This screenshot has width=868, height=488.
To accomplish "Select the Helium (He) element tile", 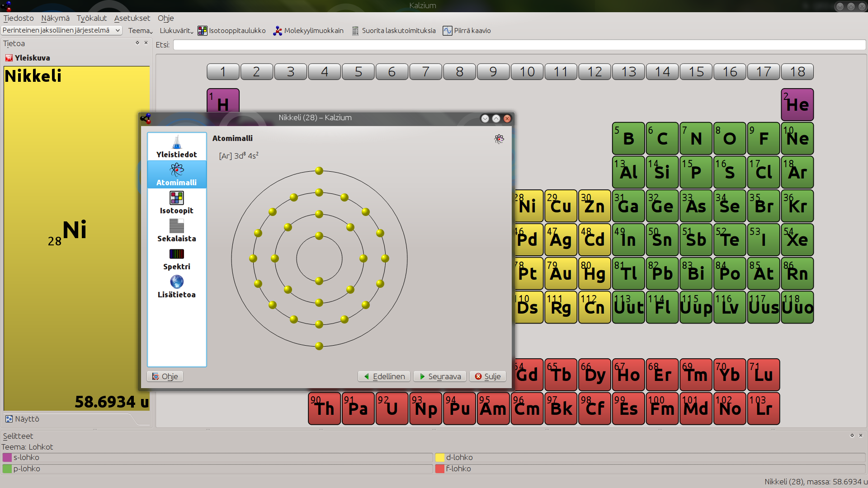I will tap(797, 105).
